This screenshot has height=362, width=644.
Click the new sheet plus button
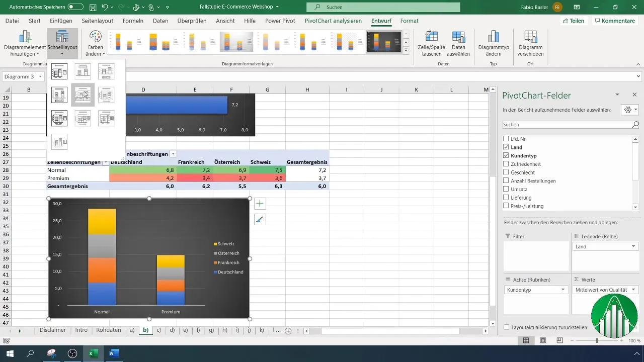click(x=288, y=331)
